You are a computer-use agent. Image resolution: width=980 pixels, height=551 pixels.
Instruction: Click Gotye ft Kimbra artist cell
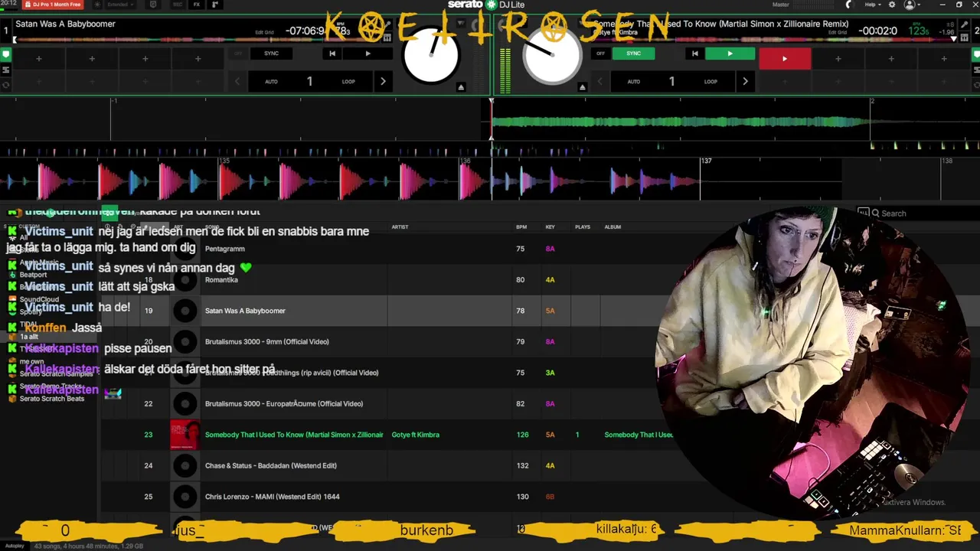[x=415, y=435]
